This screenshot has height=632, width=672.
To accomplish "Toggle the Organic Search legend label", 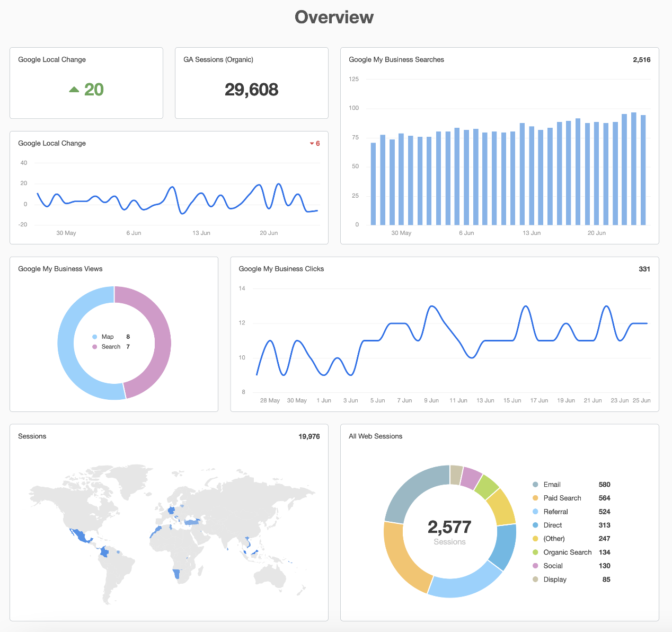I will [567, 552].
